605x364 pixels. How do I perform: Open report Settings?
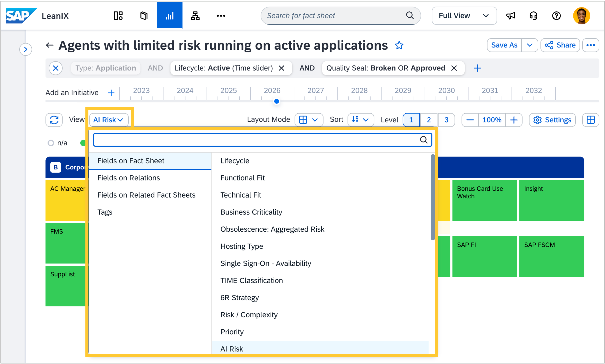[552, 120]
